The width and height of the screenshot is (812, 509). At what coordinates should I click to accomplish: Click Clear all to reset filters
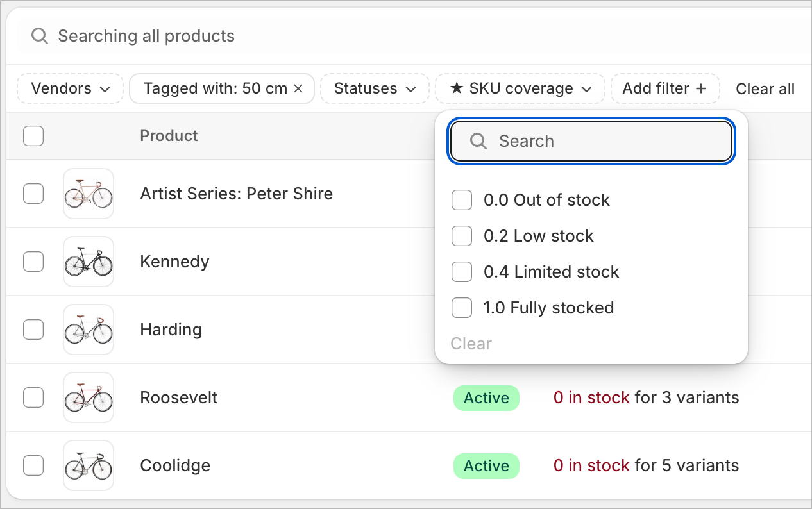(765, 89)
